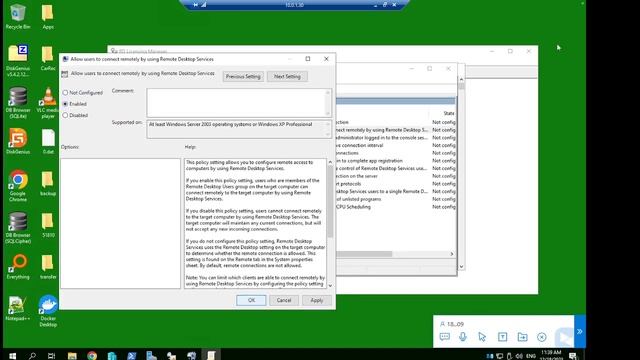This screenshot has width=640, height=360.
Task: Open PowerShell from the taskbar
Action: coord(131,356)
